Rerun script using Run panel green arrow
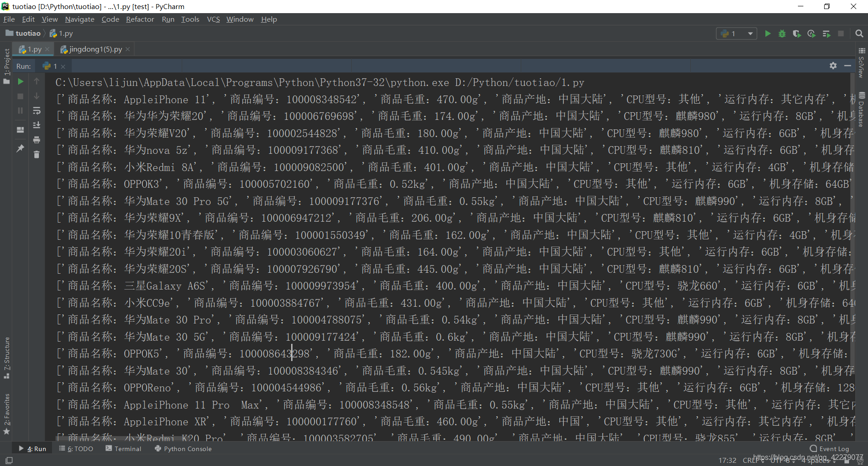Viewport: 868px width, 466px height. [20, 81]
